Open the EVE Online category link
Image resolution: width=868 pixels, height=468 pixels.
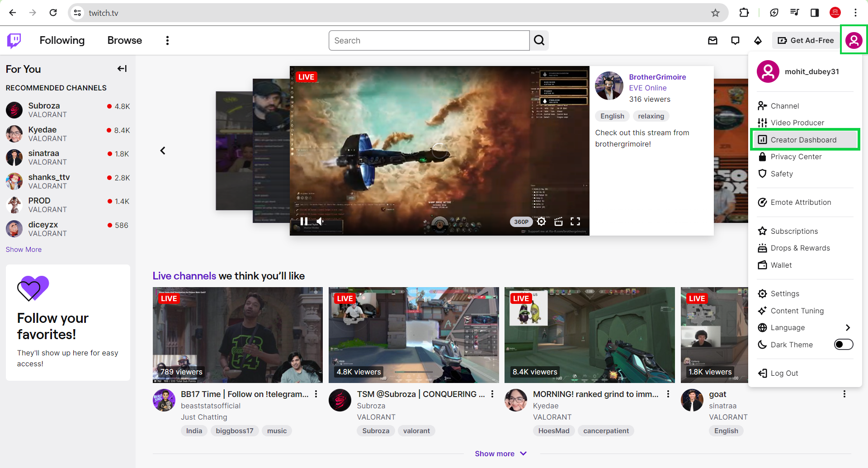648,88
